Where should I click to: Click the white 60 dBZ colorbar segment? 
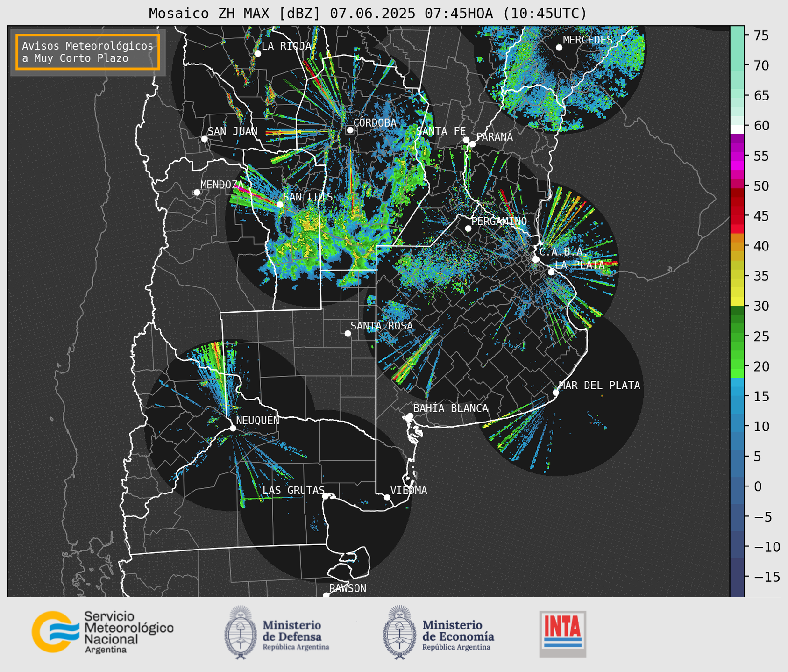point(737,129)
